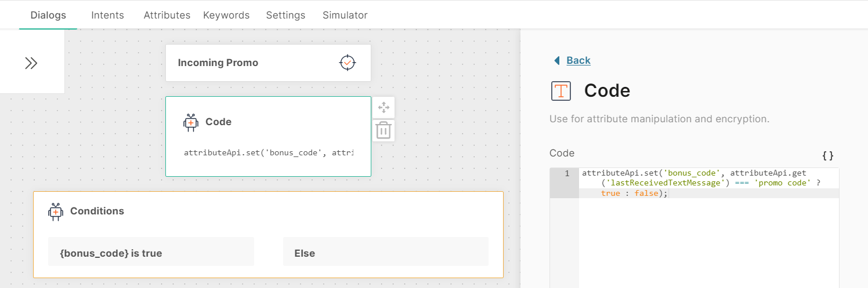Click the back arrow triangle icon
The height and width of the screenshot is (288, 868).
coord(557,60)
